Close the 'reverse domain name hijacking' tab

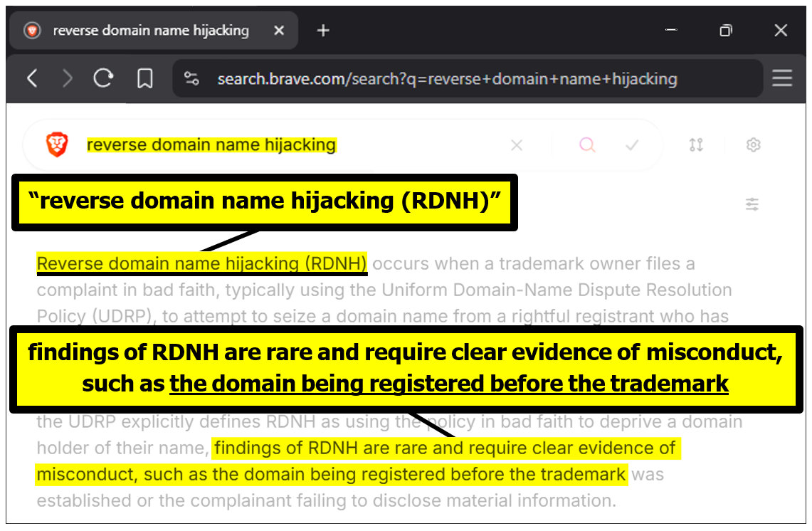[x=279, y=31]
